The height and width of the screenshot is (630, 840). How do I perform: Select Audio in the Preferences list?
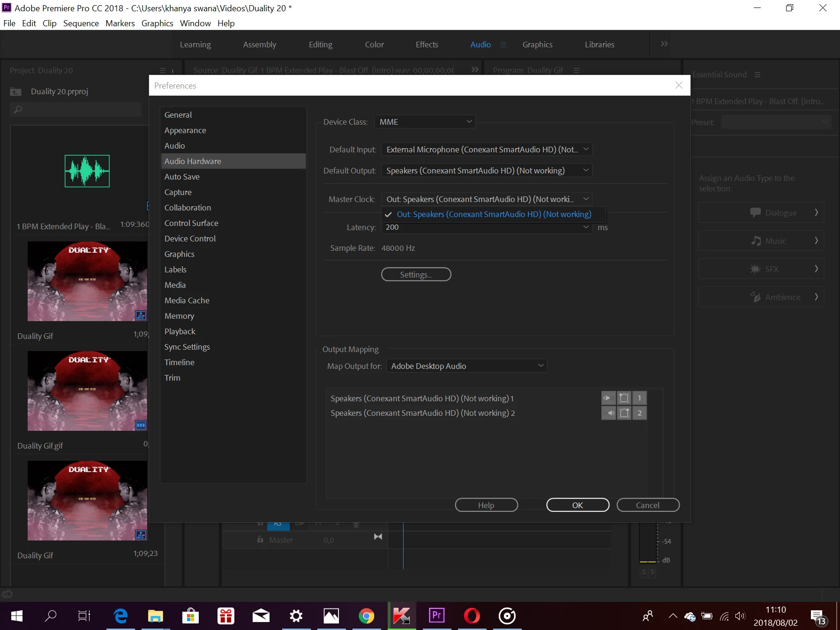(x=233, y=146)
